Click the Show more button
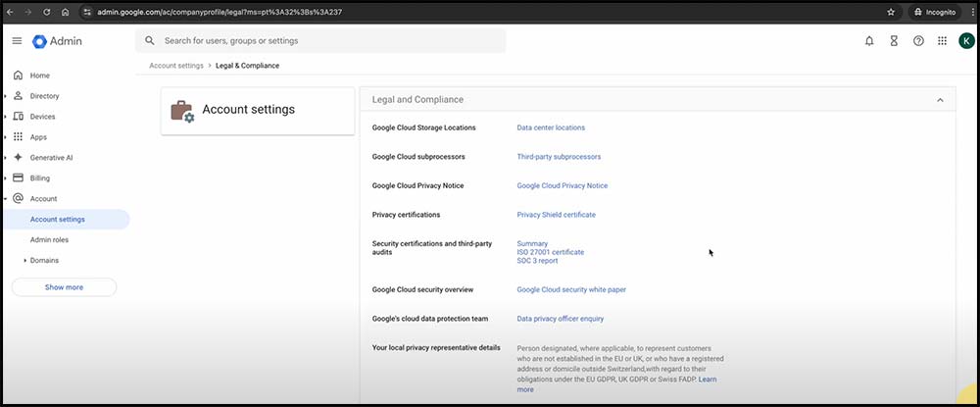This screenshot has height=407, width=980. click(x=64, y=287)
